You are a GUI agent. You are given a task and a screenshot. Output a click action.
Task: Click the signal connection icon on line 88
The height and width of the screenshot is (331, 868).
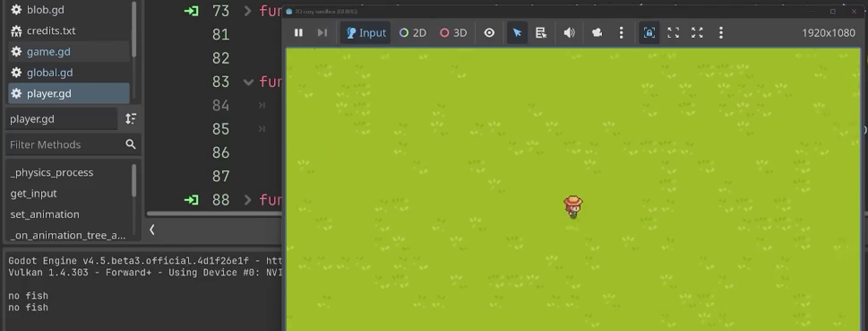[x=191, y=200]
